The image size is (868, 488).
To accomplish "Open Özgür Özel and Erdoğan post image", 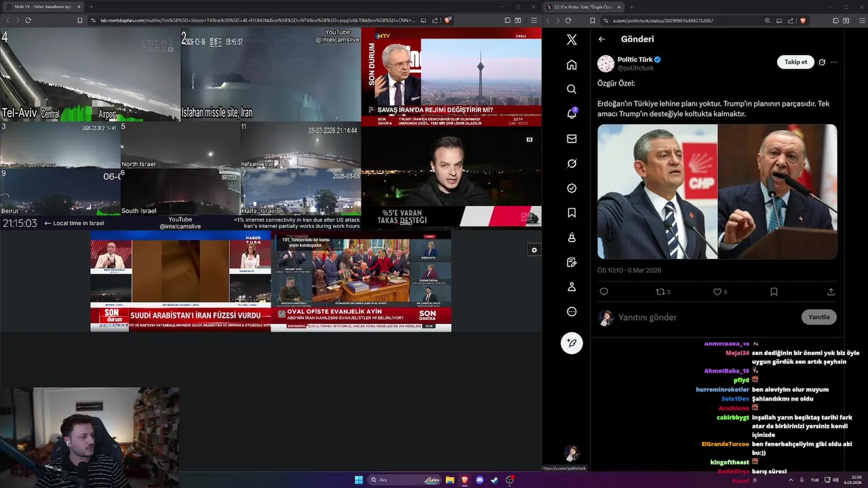I will tap(717, 192).
